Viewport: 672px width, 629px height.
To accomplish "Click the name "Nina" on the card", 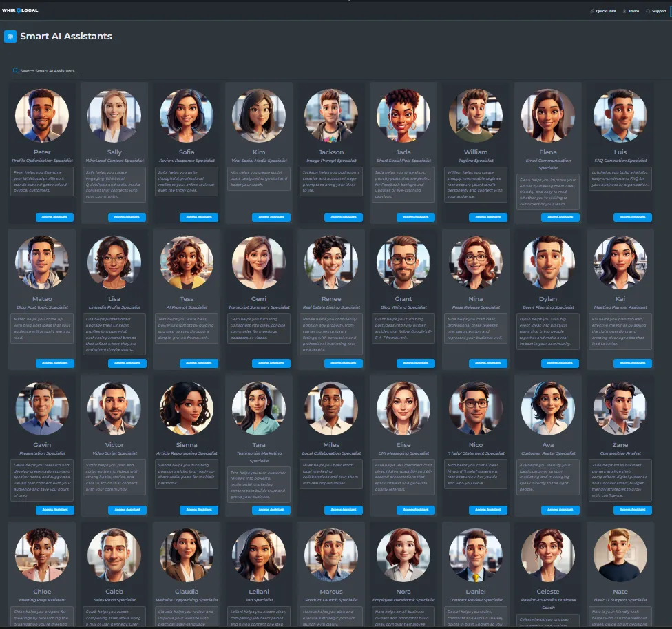I will pos(476,299).
